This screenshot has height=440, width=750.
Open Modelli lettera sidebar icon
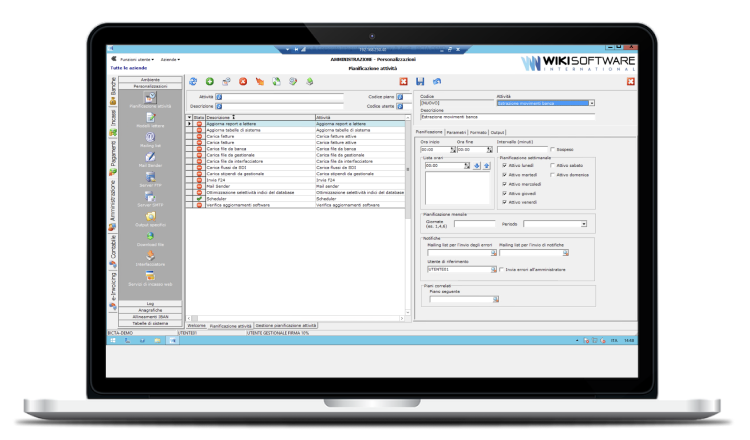[150, 120]
